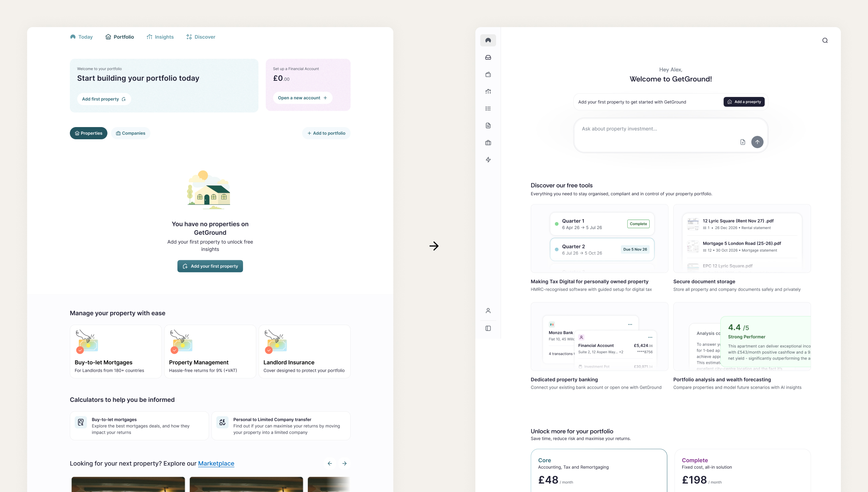The width and height of the screenshot is (868, 492).
Task: Click the GetGround home icon in sidebar
Action: coord(488,40)
